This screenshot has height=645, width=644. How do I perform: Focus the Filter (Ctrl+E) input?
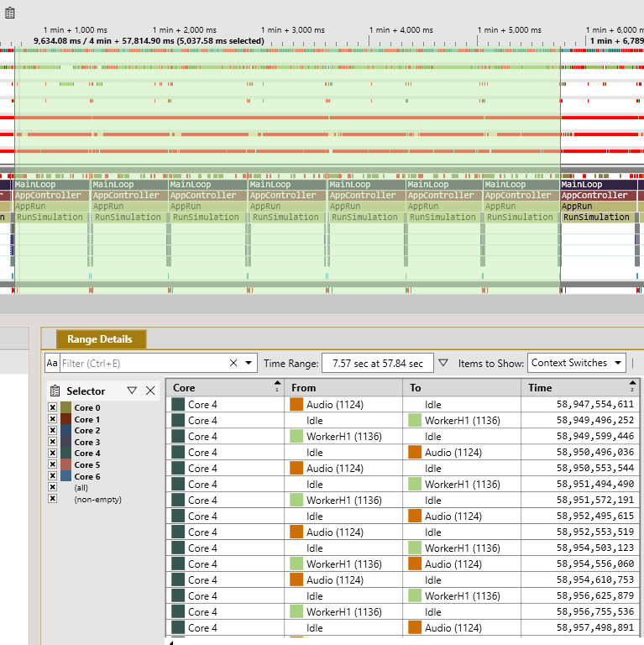[x=143, y=363]
